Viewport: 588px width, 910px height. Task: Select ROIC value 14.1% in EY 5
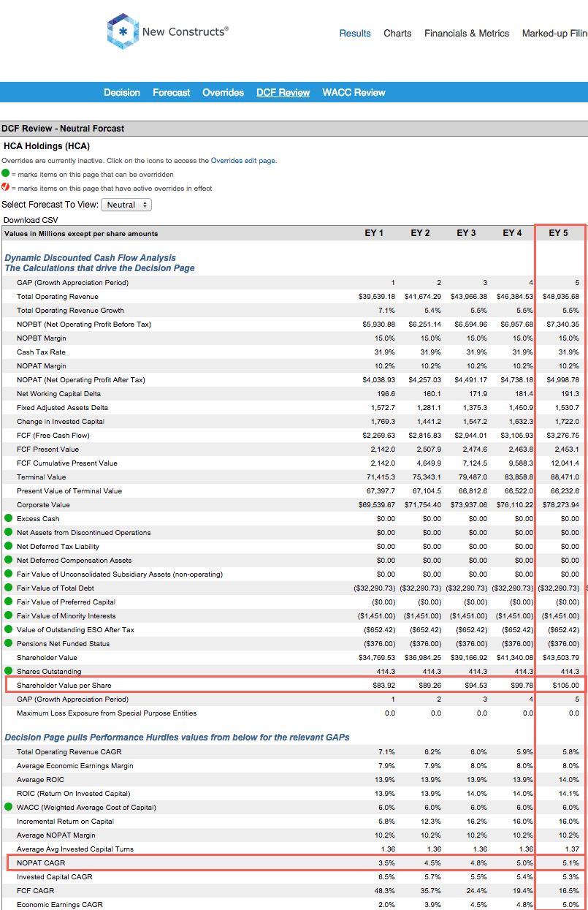(570, 794)
